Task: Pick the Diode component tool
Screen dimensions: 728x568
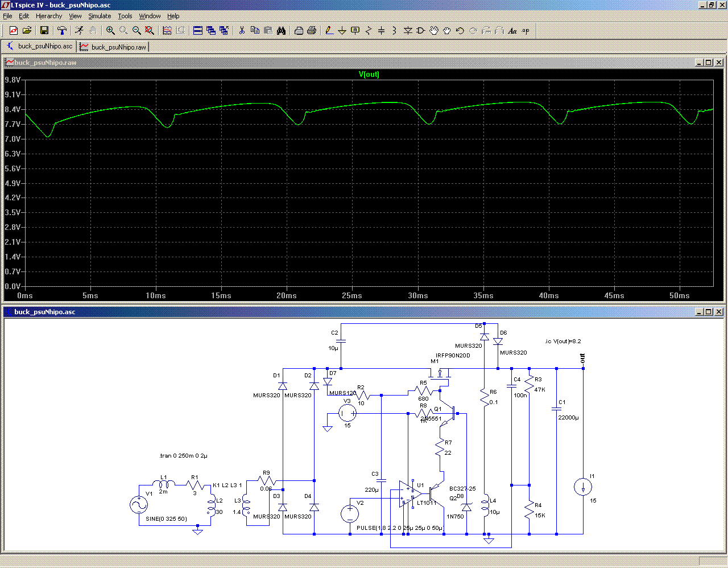Action: [x=408, y=31]
